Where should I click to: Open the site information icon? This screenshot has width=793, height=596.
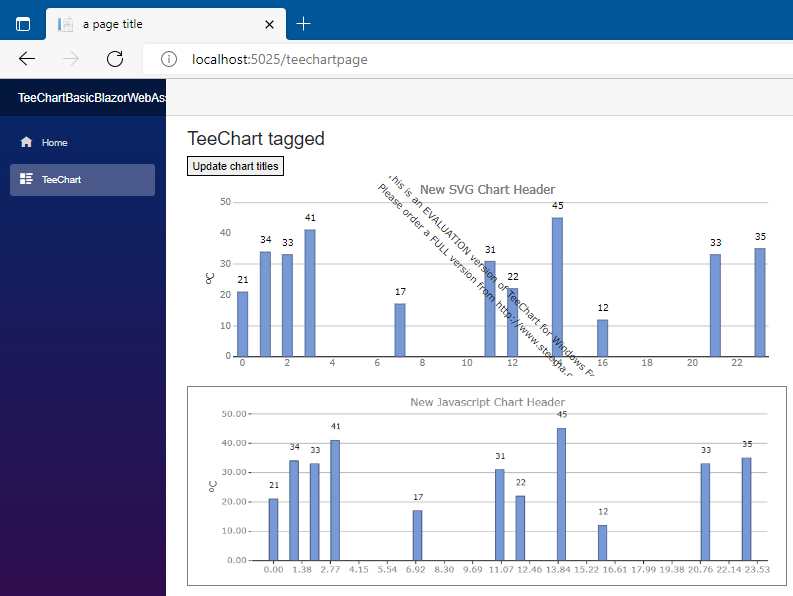click(169, 59)
